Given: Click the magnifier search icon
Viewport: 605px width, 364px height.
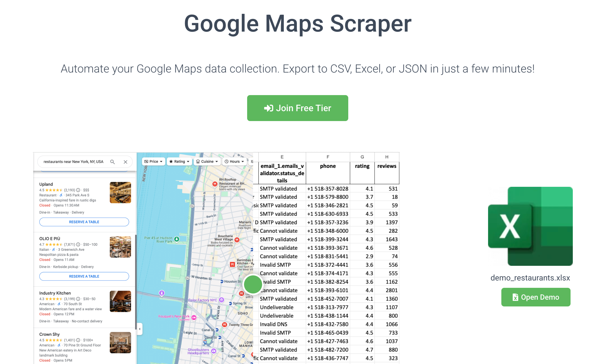Looking at the screenshot, I should click(112, 162).
